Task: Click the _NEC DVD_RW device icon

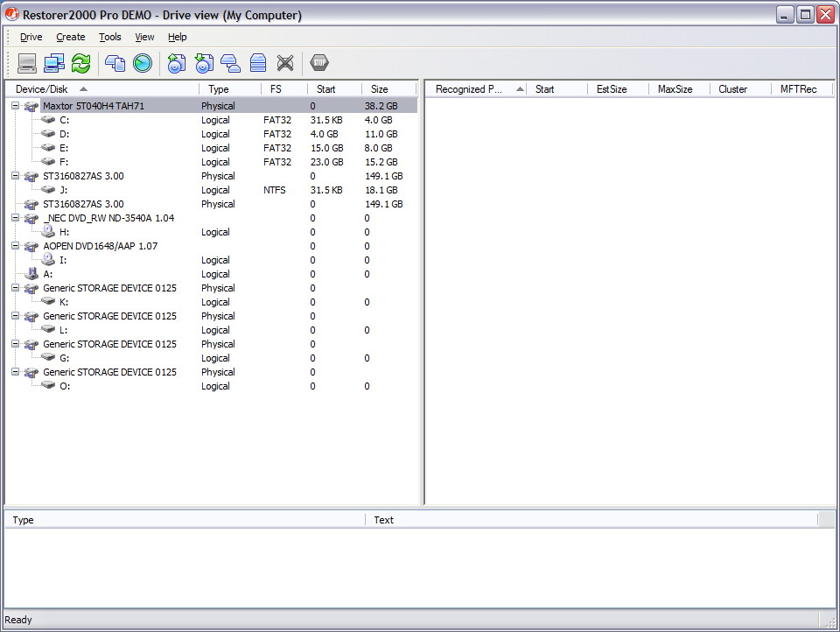Action: (31, 218)
